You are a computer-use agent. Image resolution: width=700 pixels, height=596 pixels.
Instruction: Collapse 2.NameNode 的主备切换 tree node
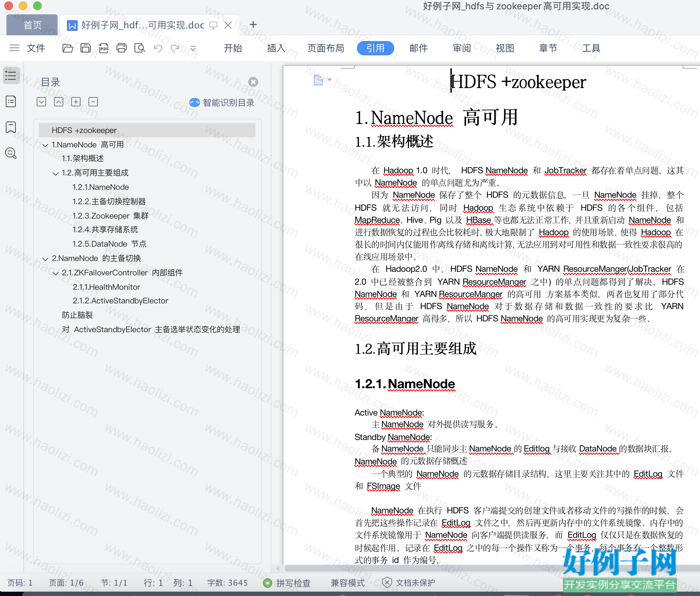pyautogui.click(x=45, y=258)
